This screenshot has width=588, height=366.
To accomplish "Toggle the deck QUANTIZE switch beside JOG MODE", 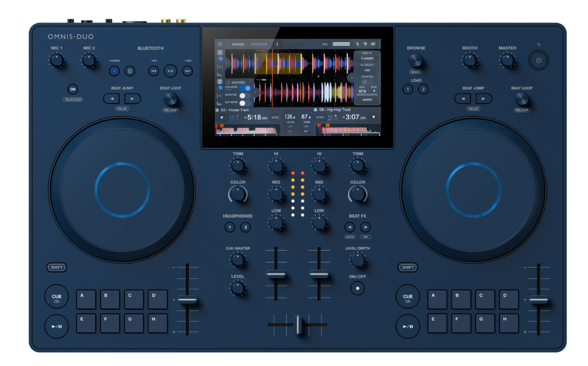I will pyautogui.click(x=245, y=96).
